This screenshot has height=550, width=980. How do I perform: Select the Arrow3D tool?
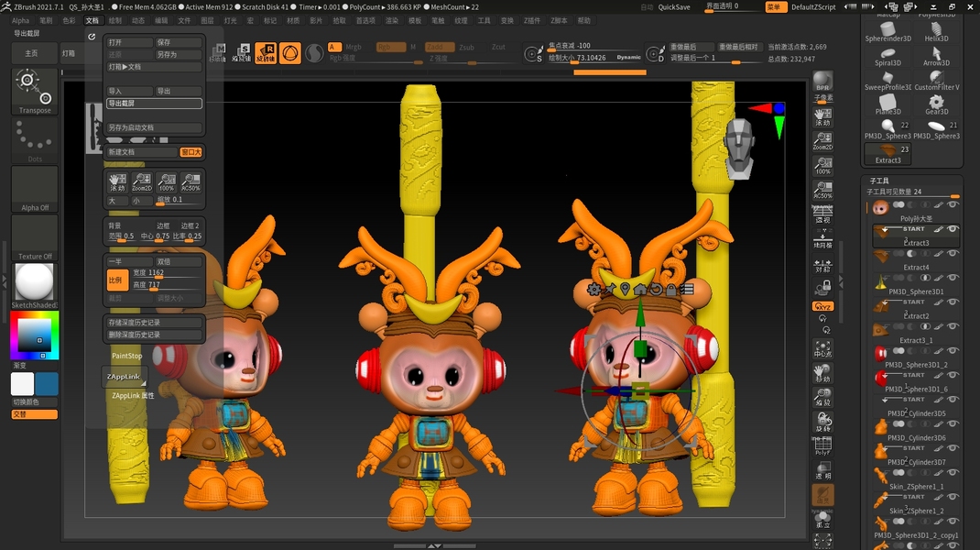936,56
